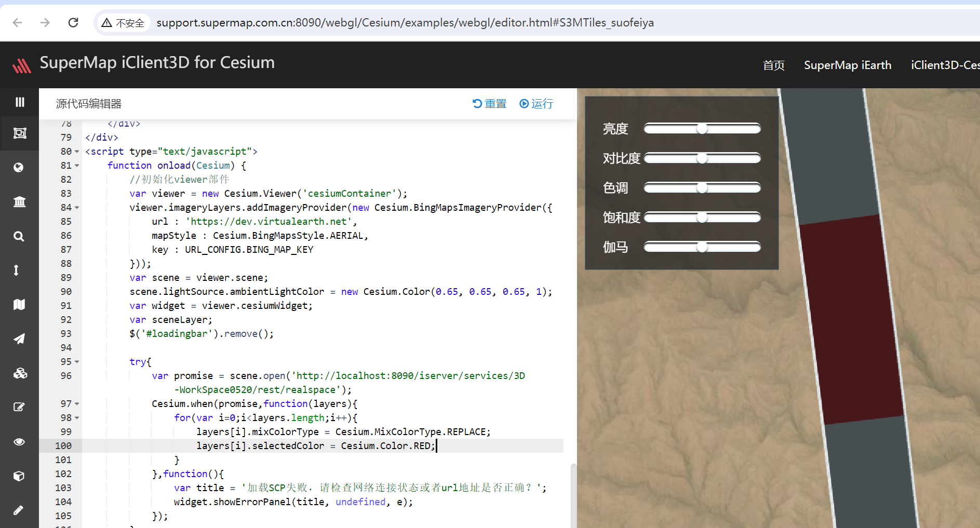Collapse code fold at line 97
980x528 pixels.
[77, 404]
